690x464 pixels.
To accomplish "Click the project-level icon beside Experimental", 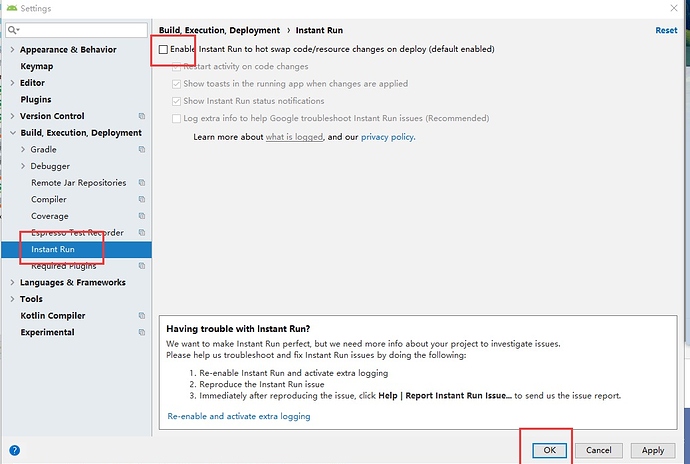I will [142, 332].
